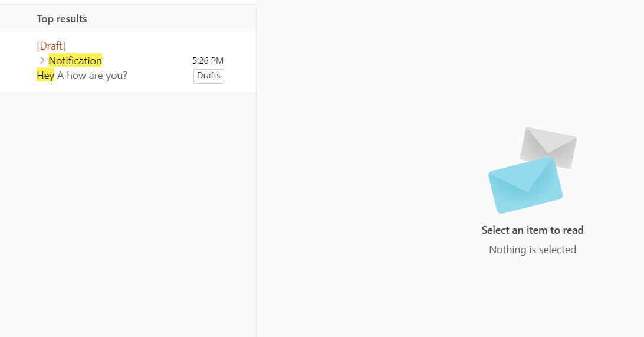The image size is (644, 337).
Task: Open the Notification draft subject
Action: click(x=75, y=61)
